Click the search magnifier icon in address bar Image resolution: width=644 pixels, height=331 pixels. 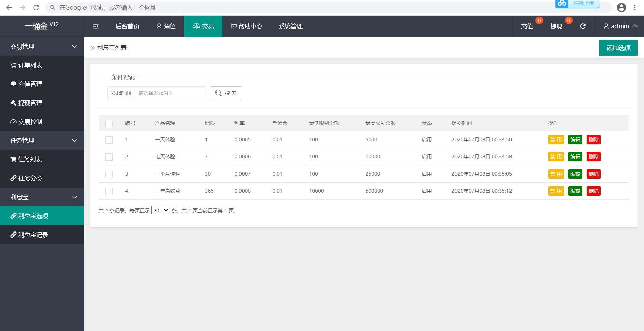(53, 7)
